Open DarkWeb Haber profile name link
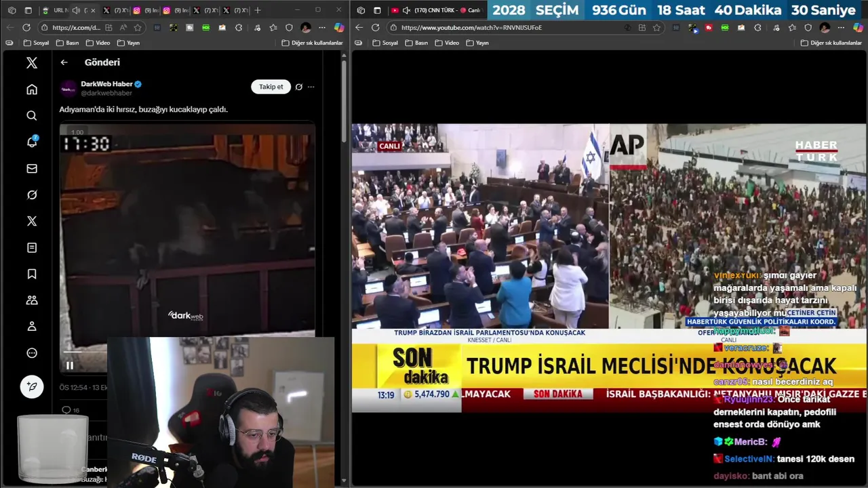Viewport: 868px width, 488px height. tap(106, 84)
